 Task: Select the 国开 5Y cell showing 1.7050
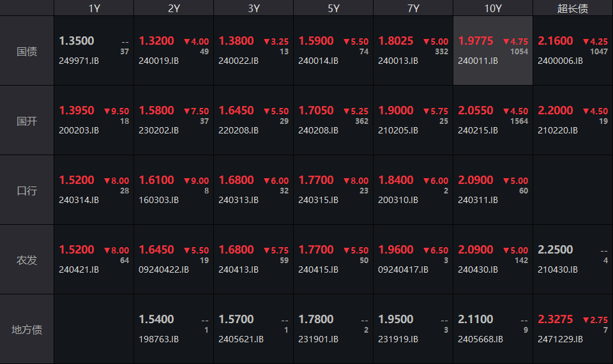(333, 121)
